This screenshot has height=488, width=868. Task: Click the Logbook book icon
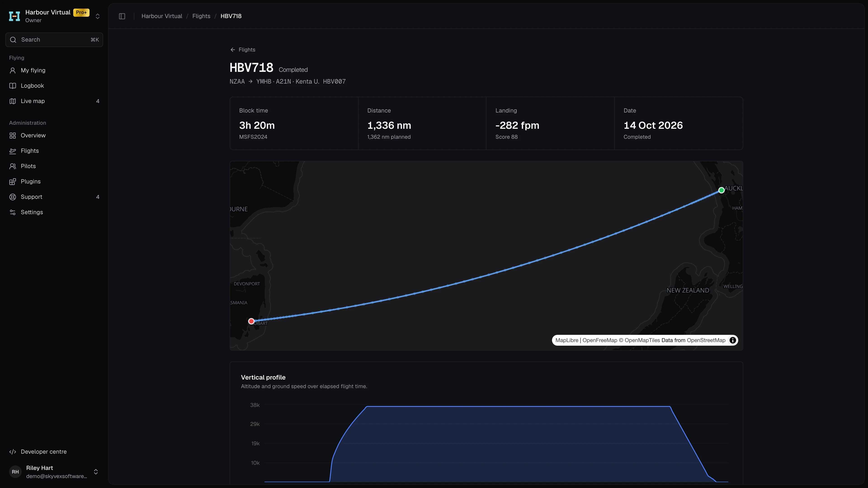point(13,86)
